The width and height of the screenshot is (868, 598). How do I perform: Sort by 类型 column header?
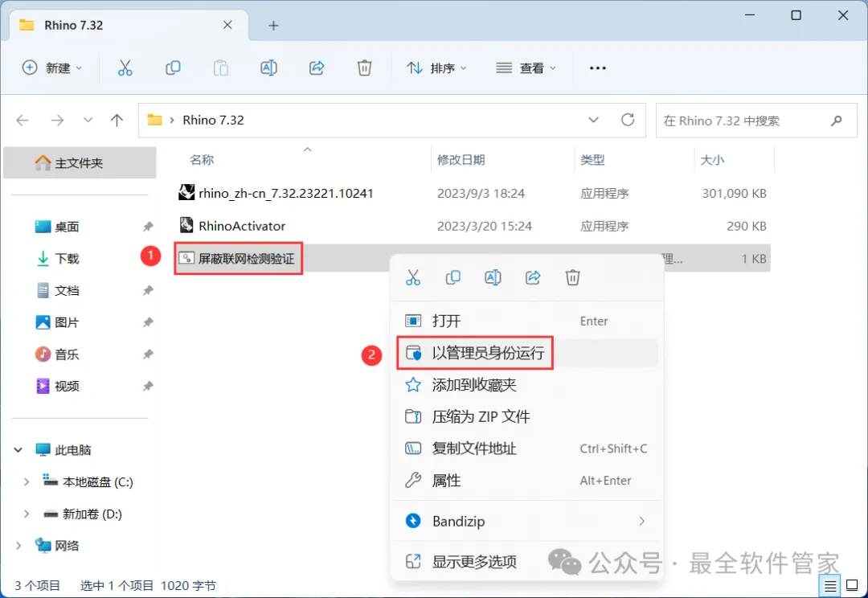coord(592,160)
